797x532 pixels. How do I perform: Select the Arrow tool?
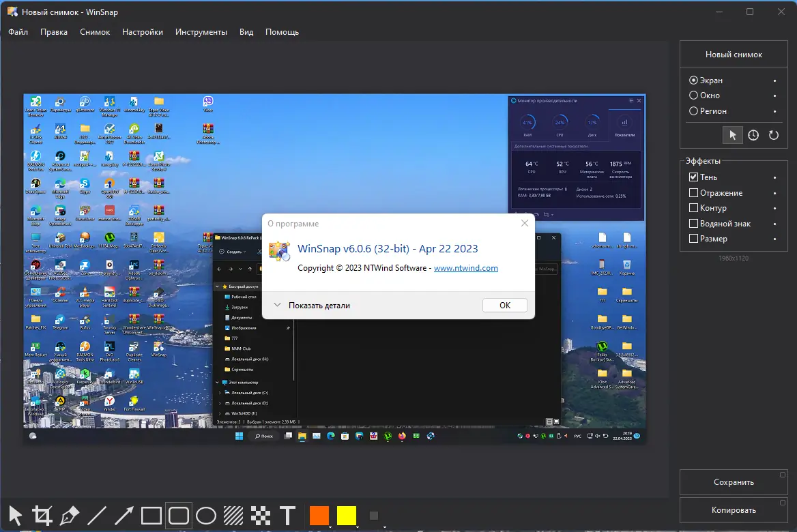pyautogui.click(x=124, y=516)
